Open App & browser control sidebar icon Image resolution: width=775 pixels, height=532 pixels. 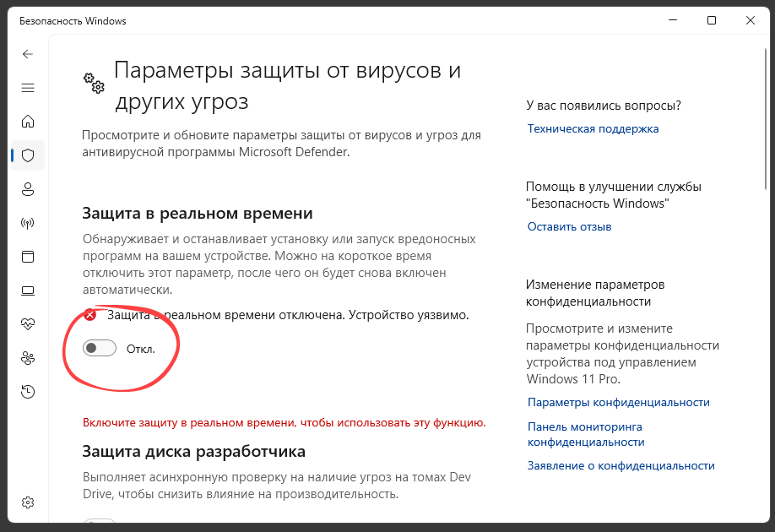coord(28,257)
